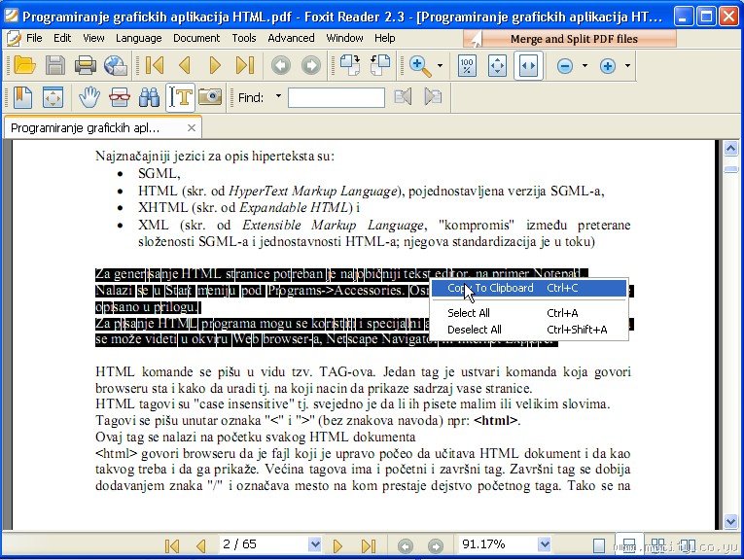Go to last page in top toolbar
This screenshot has height=560, width=744.
244,66
